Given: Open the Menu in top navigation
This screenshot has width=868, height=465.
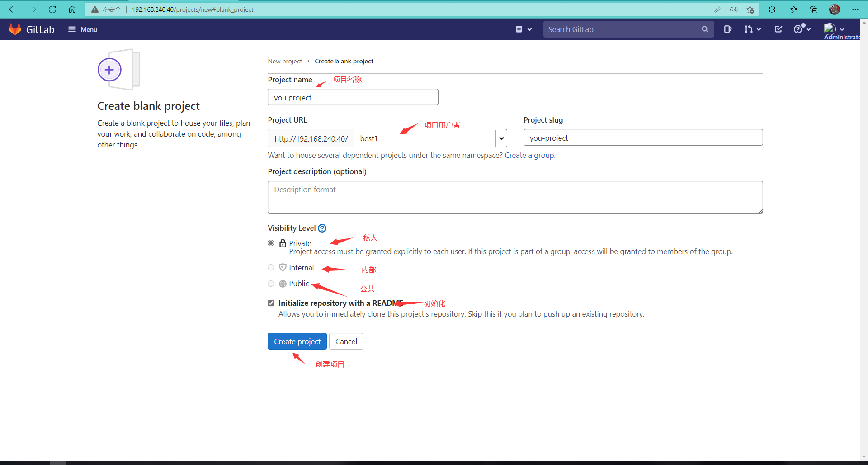Looking at the screenshot, I should [83, 29].
